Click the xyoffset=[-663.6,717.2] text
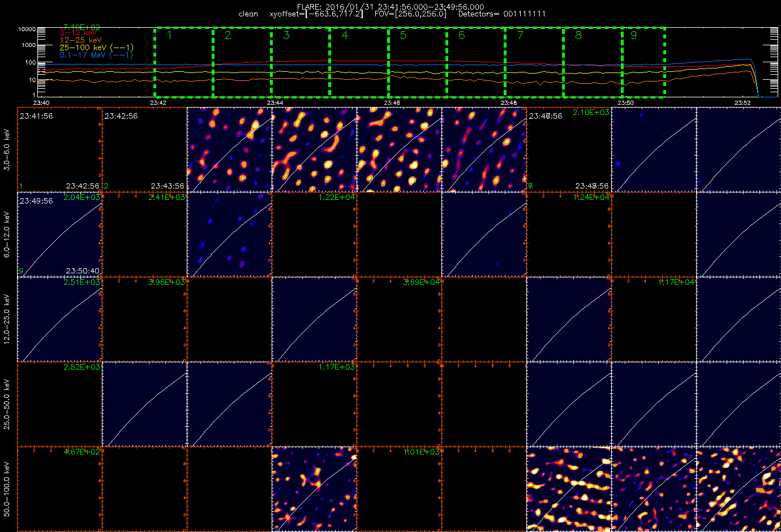The height and width of the screenshot is (532, 781). pyautogui.click(x=316, y=14)
